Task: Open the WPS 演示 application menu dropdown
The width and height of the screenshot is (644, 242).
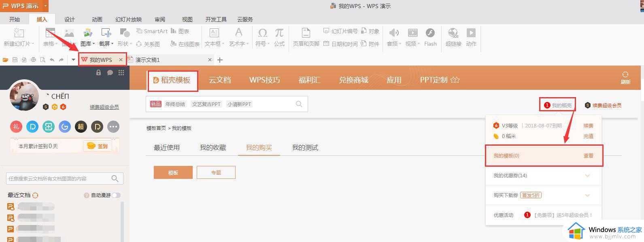Action: pos(45,6)
